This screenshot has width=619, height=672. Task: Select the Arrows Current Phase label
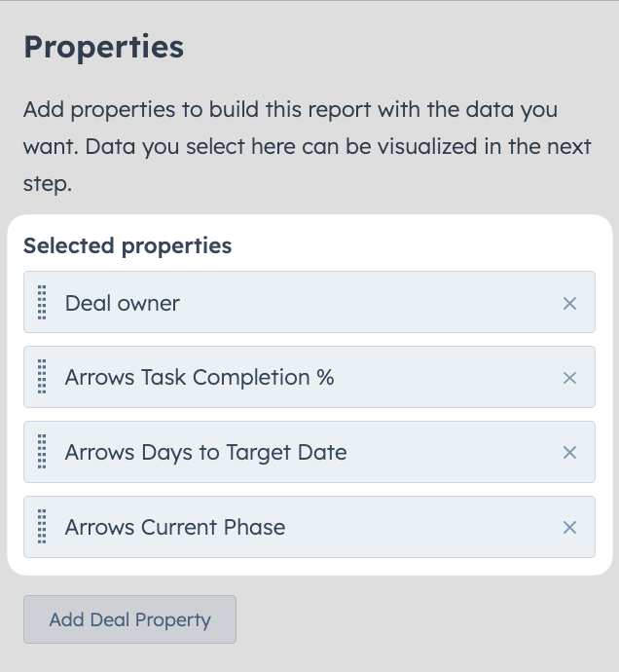coord(175,527)
